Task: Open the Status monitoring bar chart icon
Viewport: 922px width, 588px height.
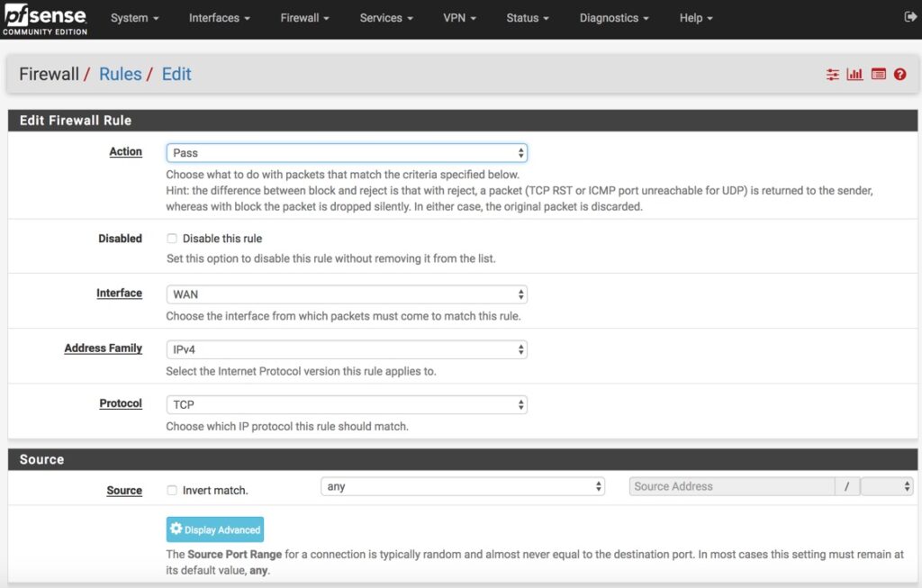Action: pyautogui.click(x=854, y=75)
